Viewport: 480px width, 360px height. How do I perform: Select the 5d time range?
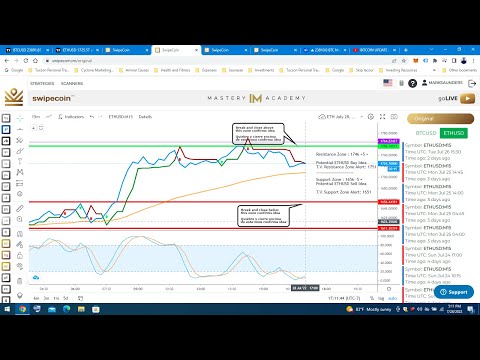point(66,298)
